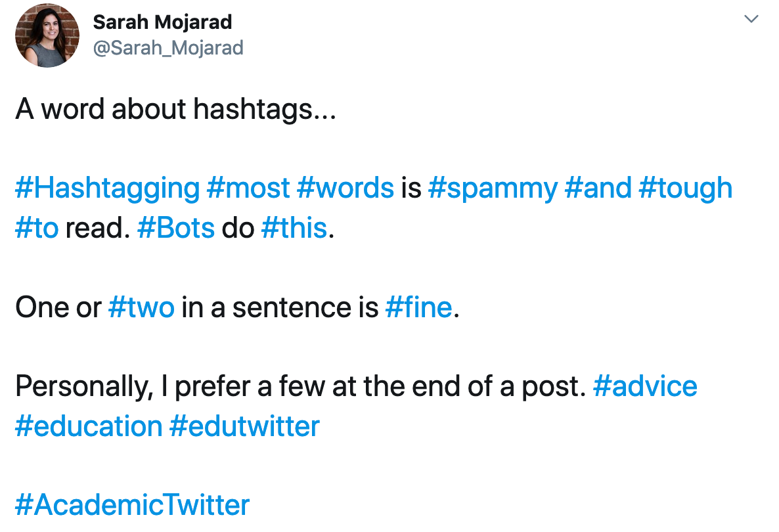Click Sarah Mojarad's profile photo
Screen dimensions: 779x532
coord(47,35)
